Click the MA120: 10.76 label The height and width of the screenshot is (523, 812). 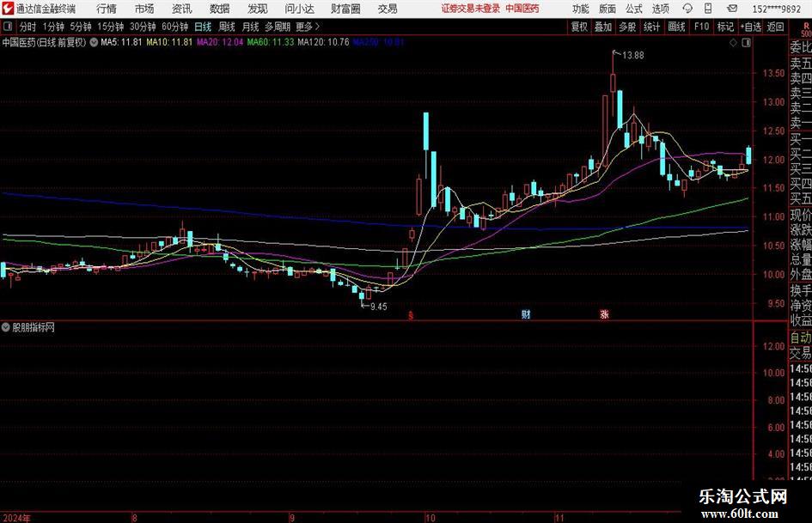[x=324, y=42]
